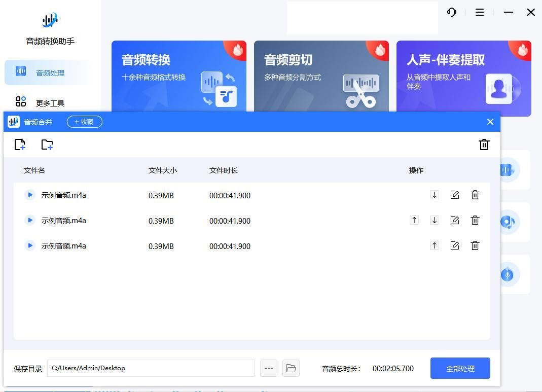Click the save directory path input field

[151, 368]
